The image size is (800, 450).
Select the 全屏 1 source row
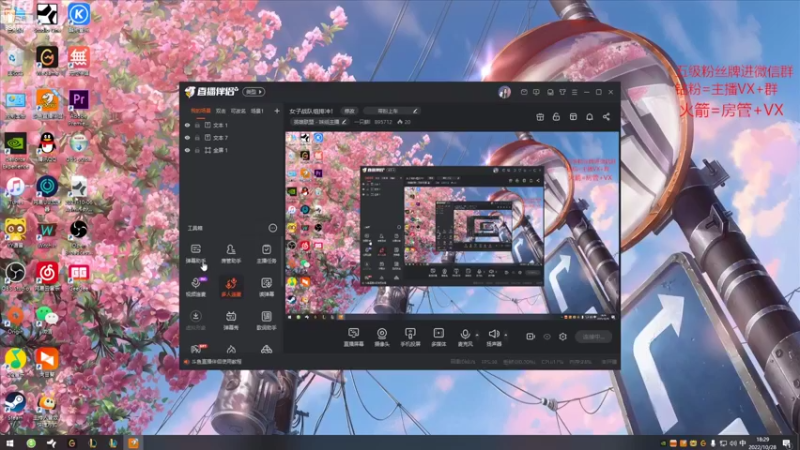click(x=232, y=151)
